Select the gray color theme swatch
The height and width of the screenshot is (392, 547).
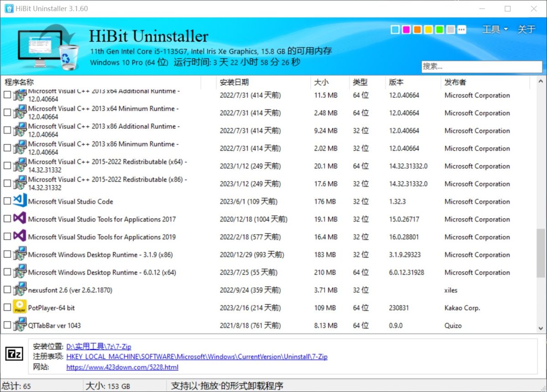point(451,30)
